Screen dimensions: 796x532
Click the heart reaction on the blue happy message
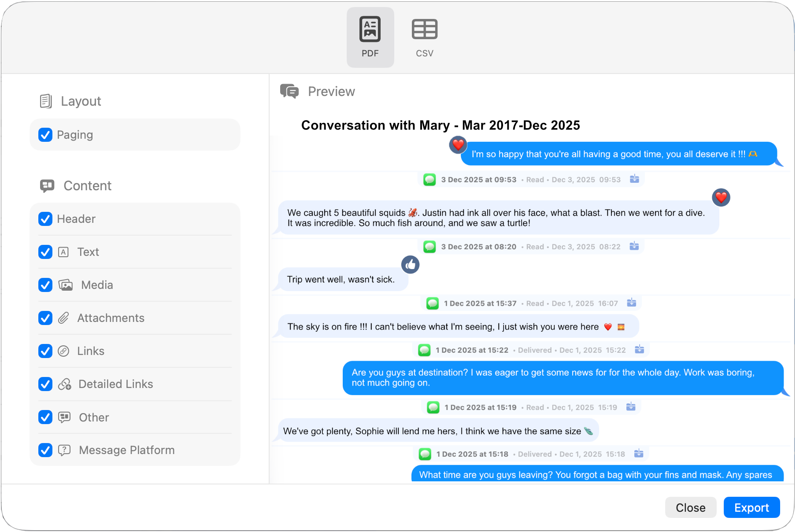pyautogui.click(x=458, y=144)
